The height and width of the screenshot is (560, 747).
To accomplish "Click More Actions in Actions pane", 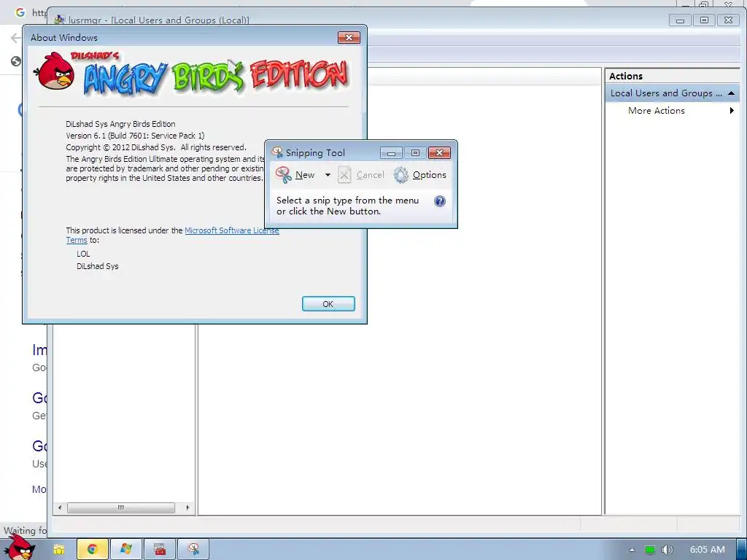I will pyautogui.click(x=656, y=111).
